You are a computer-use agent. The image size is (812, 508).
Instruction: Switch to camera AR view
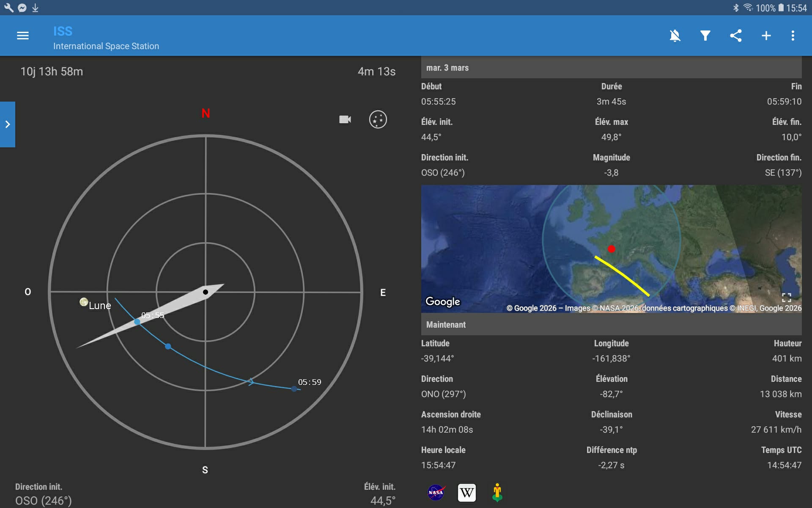[345, 119]
